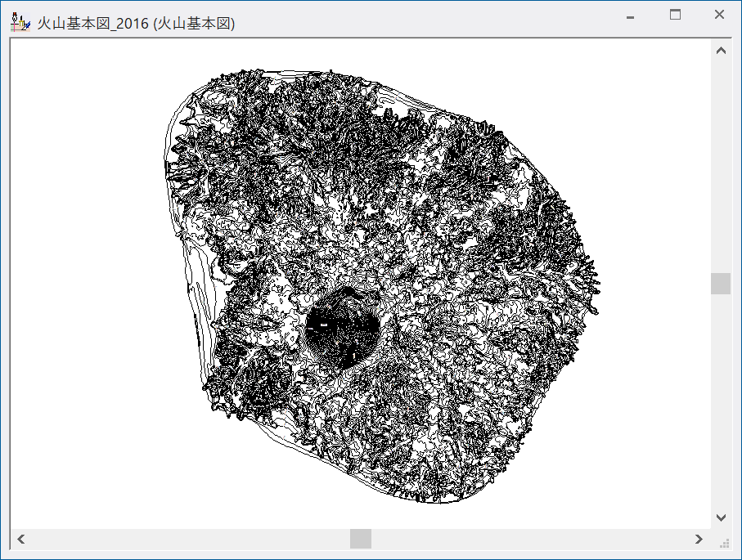742x560 pixels.
Task: Click the dark crater in the contour map
Action: coord(342,327)
